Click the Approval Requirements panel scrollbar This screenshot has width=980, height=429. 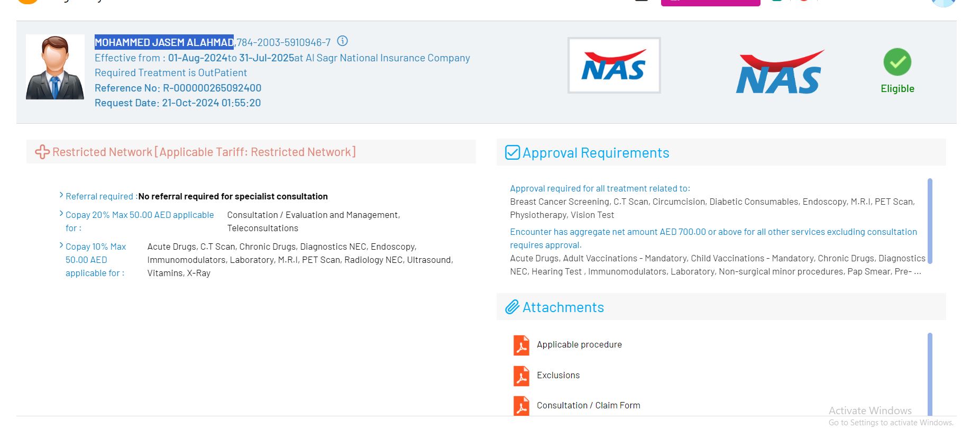[x=930, y=221]
